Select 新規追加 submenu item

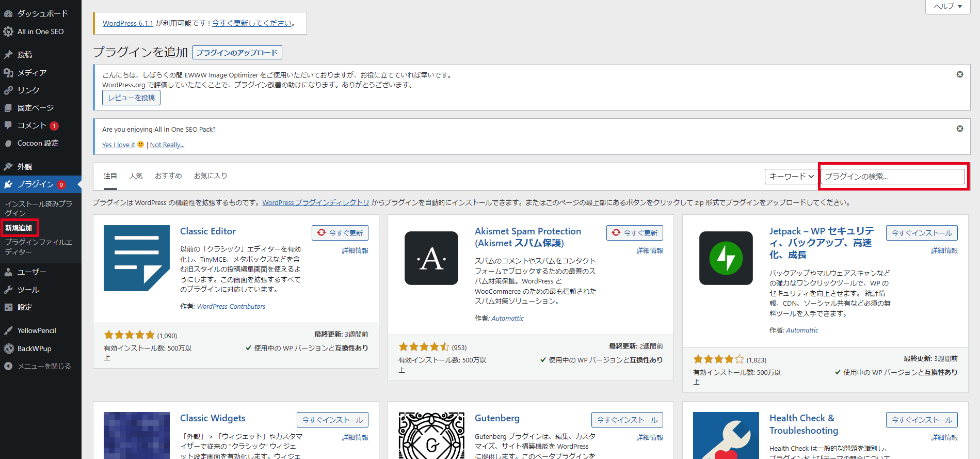[19, 228]
